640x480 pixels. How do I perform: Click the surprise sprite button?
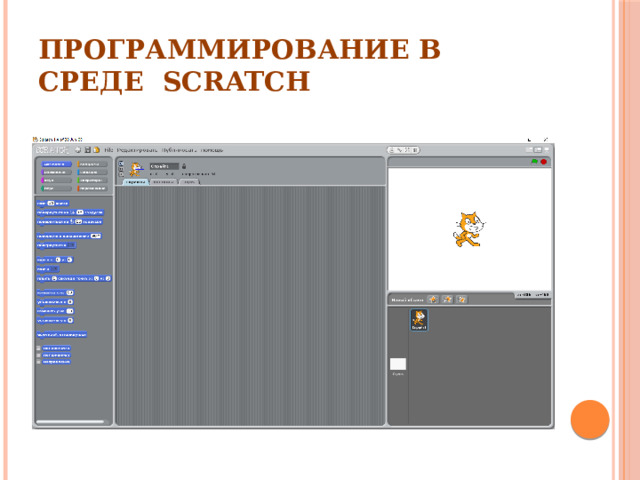point(462,300)
